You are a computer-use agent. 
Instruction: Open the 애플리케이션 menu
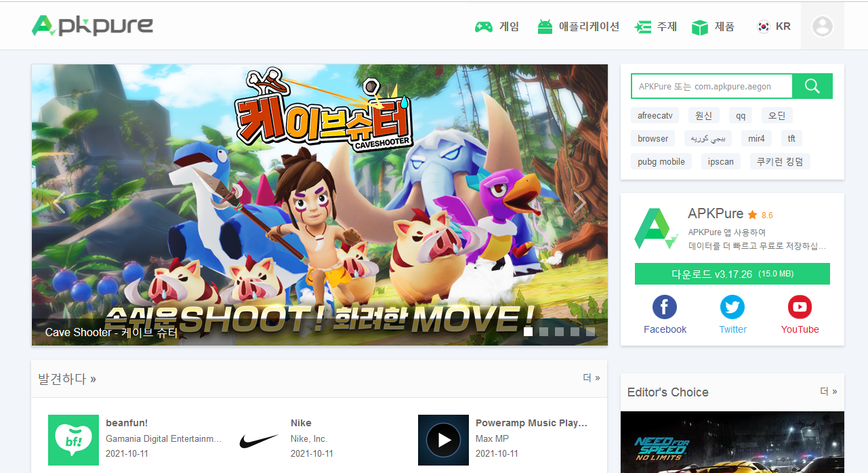[578, 26]
